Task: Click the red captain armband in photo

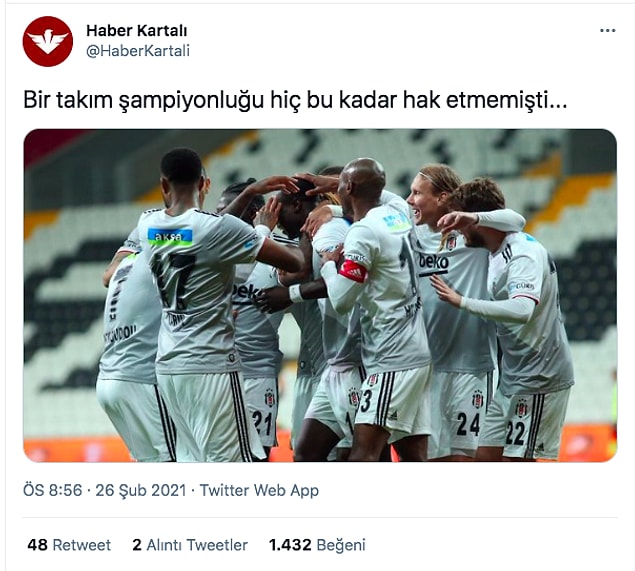Action: point(353,271)
